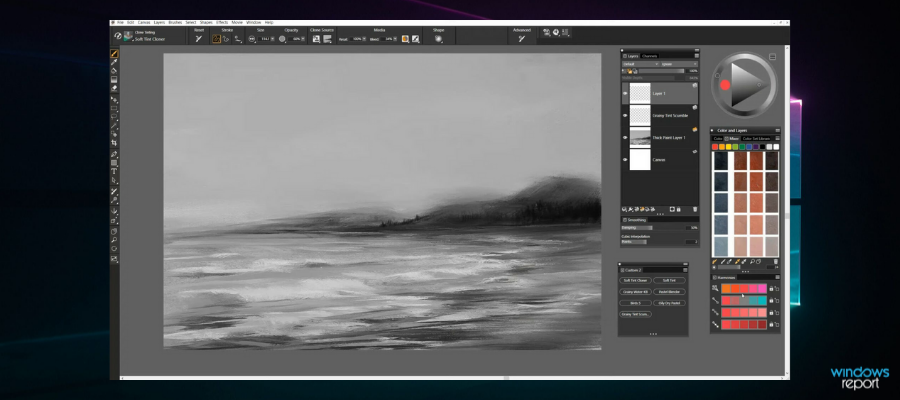The width and height of the screenshot is (900, 400).
Task: Click the Reset tool icon
Action: 198,39
